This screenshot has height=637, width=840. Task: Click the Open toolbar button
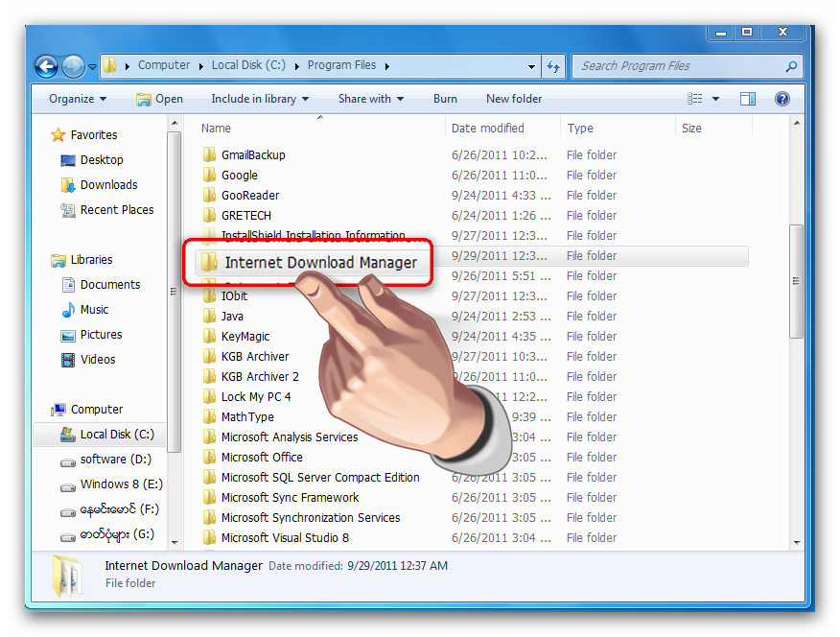click(159, 99)
